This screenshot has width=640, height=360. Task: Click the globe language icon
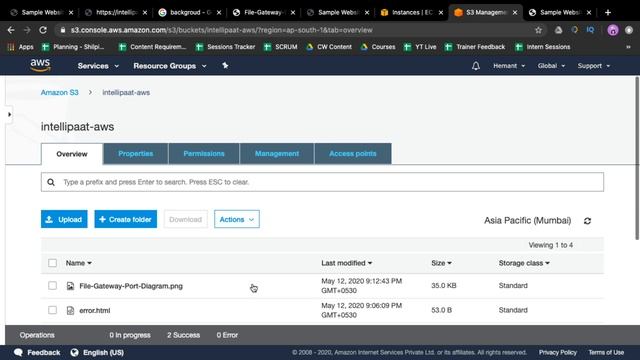click(x=74, y=353)
